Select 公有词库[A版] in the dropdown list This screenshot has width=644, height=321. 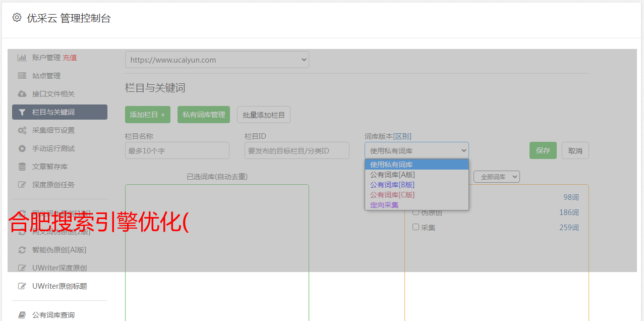tap(417, 175)
